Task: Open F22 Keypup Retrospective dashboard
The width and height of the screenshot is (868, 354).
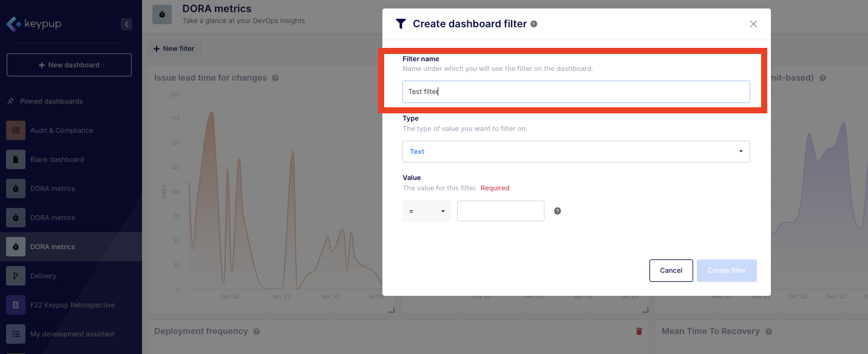Action: coord(72,305)
